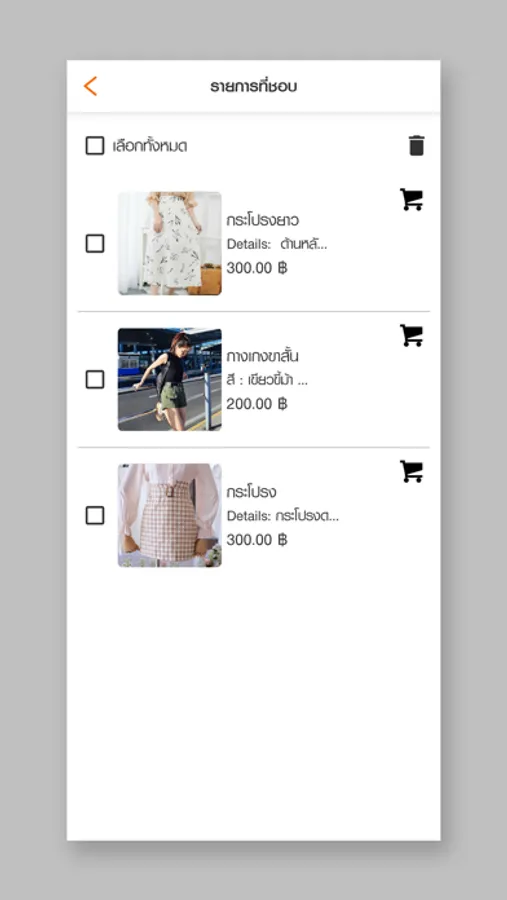Tick the checkbox beside กางเกงขาสั้น

coord(95,379)
